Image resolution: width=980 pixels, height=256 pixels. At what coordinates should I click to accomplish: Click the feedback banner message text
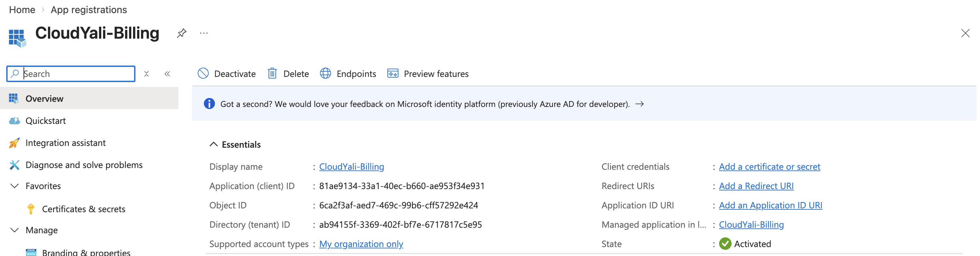pos(425,104)
